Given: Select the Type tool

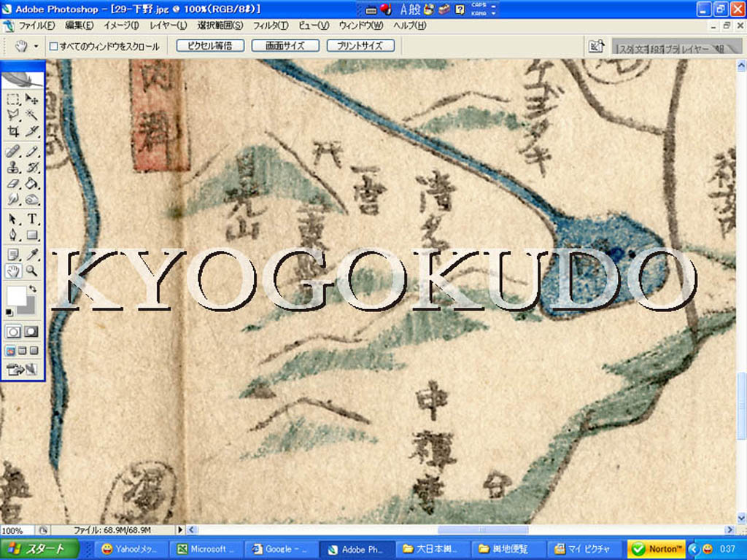Looking at the screenshot, I should pos(31,219).
